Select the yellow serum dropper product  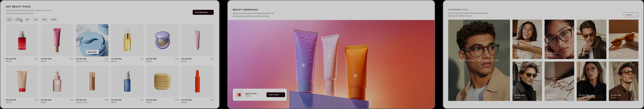coord(127,40)
